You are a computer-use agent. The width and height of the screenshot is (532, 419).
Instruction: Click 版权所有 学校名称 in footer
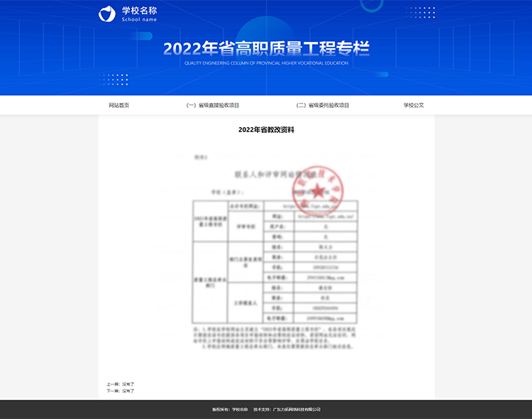coord(230,410)
